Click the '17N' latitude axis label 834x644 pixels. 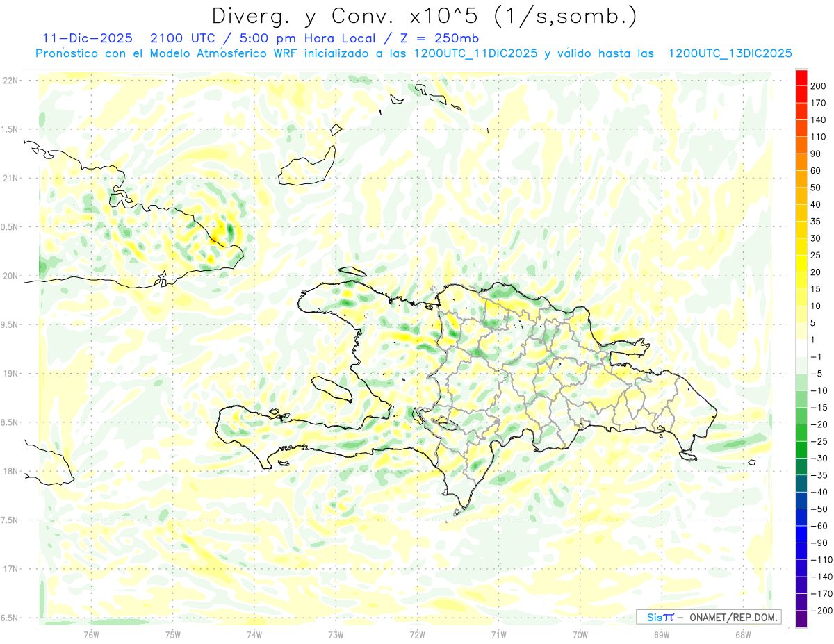(x=10, y=569)
